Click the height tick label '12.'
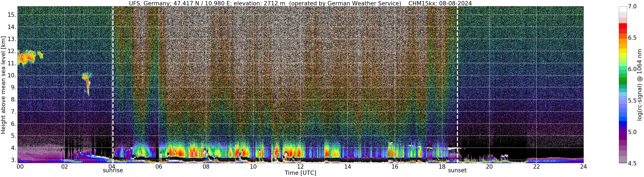Viewport: 644px width, 177px height. (x=12, y=51)
